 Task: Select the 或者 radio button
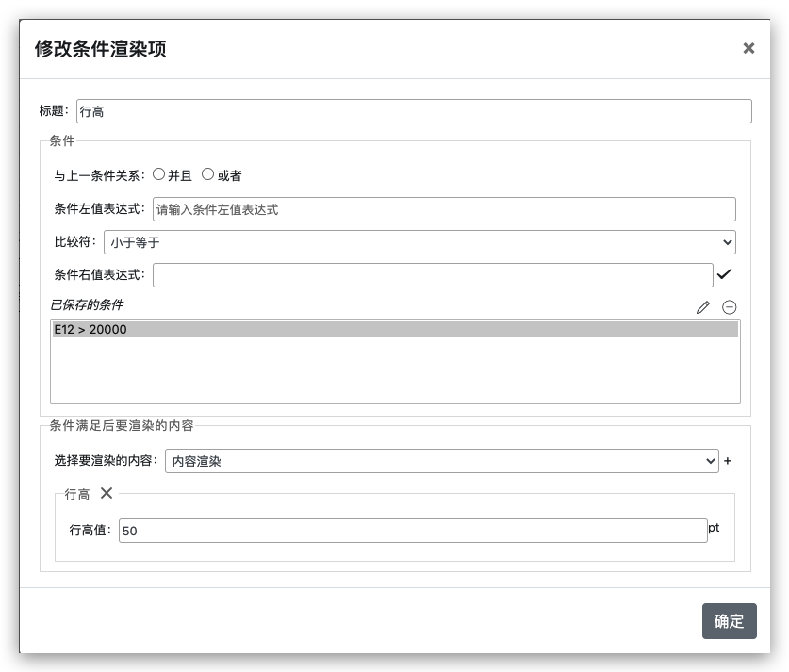pyautogui.click(x=207, y=174)
